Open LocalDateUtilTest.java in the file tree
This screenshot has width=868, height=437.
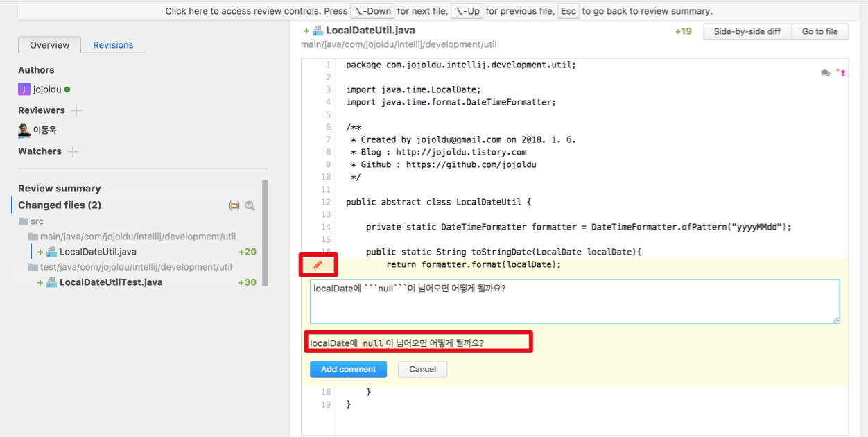click(111, 282)
